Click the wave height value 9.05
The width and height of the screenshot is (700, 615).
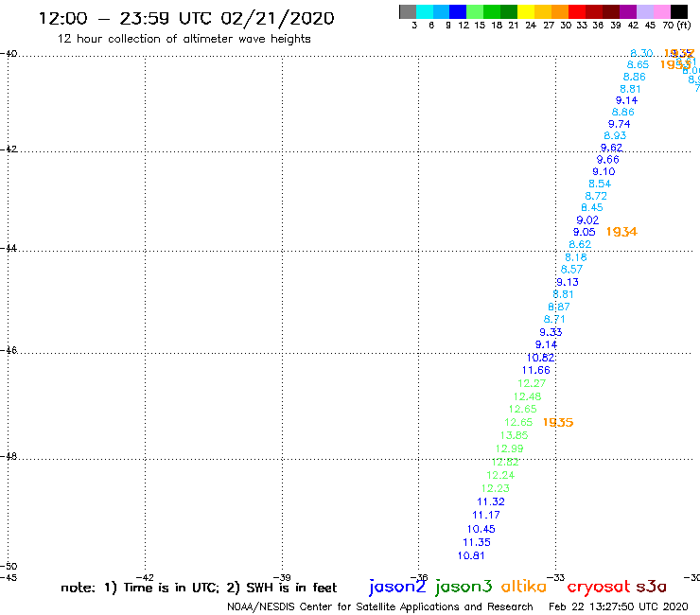click(584, 232)
